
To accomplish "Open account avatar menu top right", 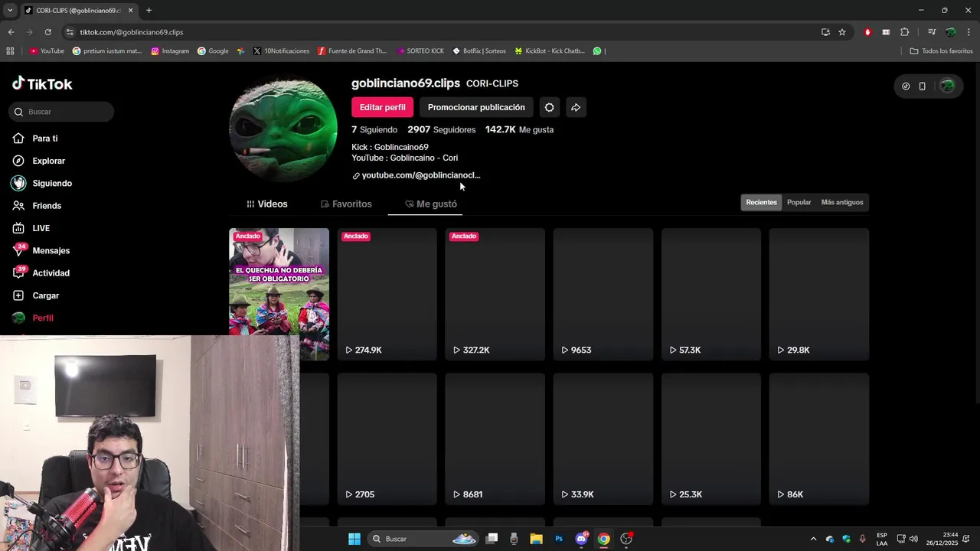I will [x=947, y=86].
